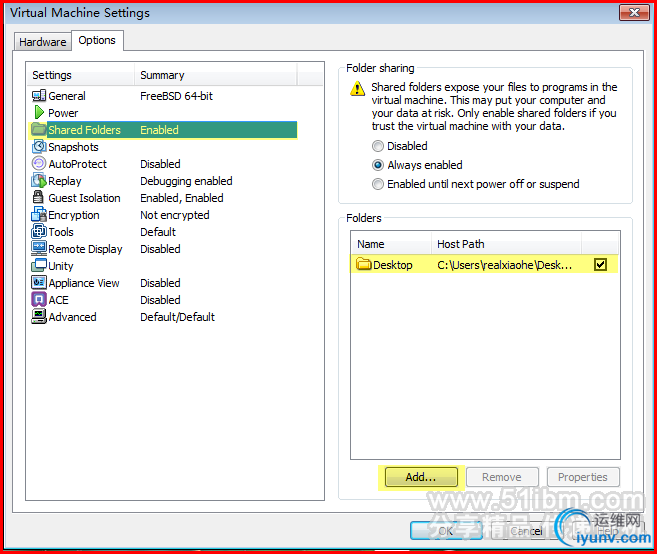
Task: Click the Snapshots clock icon
Action: 39,146
